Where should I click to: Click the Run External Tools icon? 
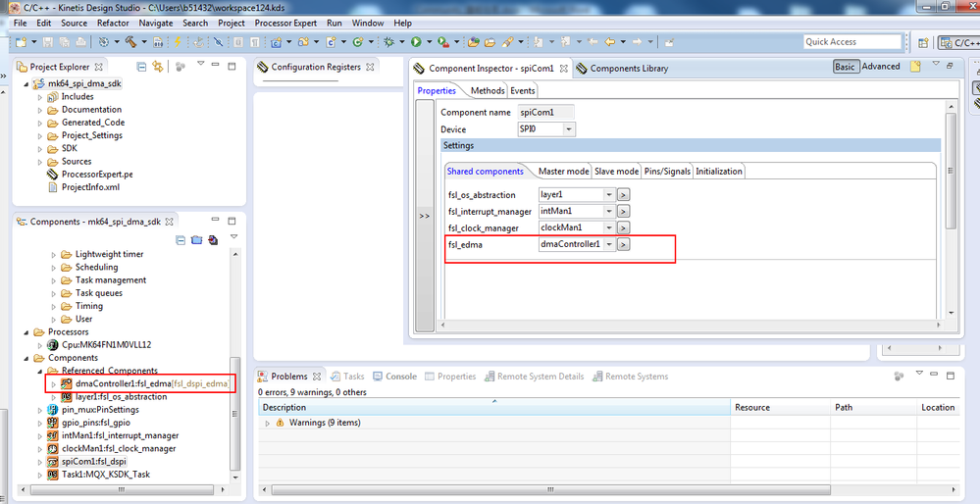443,42
